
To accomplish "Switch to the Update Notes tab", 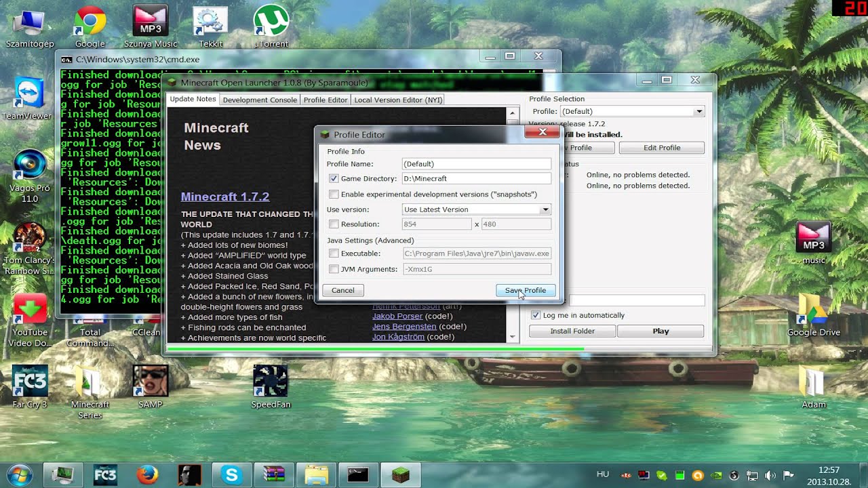I will click(193, 99).
